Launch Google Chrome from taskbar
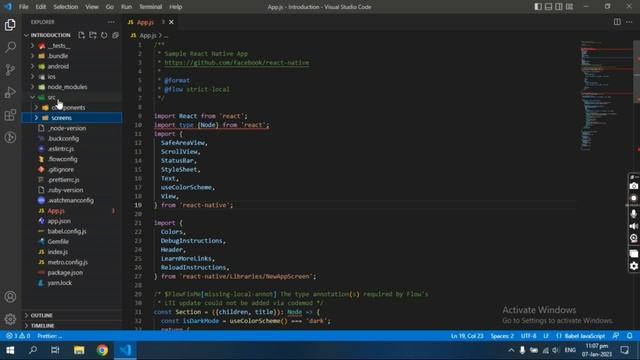 tap(102, 350)
